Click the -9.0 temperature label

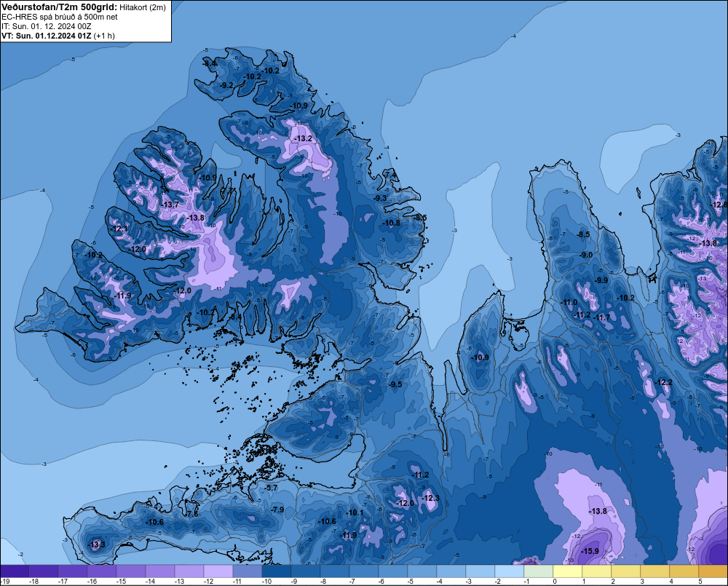(x=586, y=255)
